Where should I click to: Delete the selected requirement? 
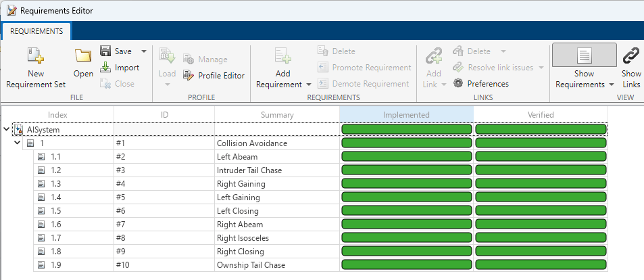[x=337, y=51]
